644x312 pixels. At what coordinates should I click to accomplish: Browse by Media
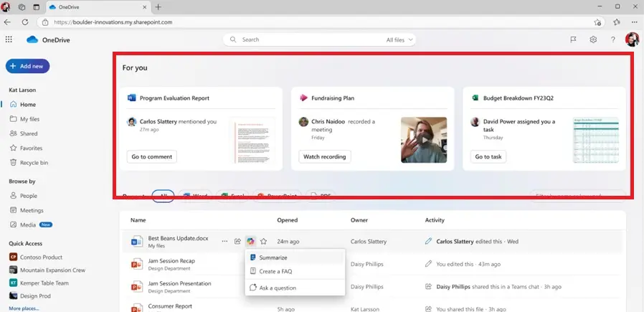(x=28, y=225)
